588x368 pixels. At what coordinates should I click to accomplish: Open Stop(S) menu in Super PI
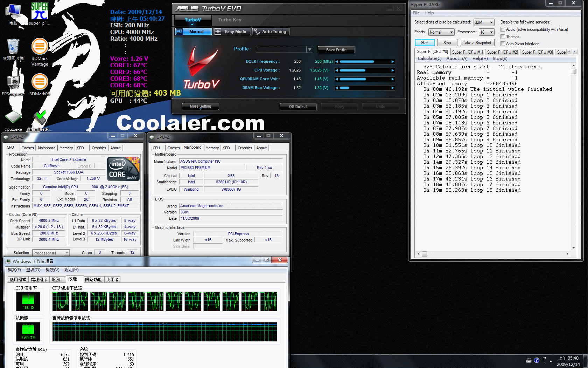(500, 59)
